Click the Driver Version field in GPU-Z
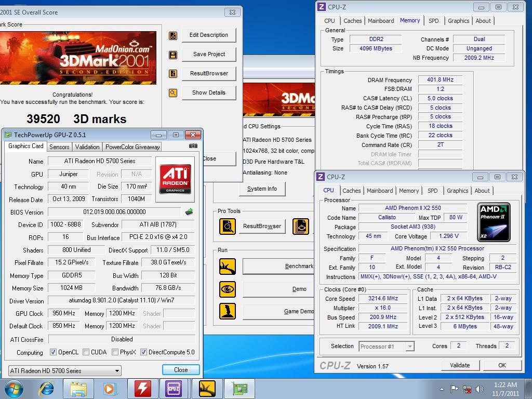 tap(122, 300)
